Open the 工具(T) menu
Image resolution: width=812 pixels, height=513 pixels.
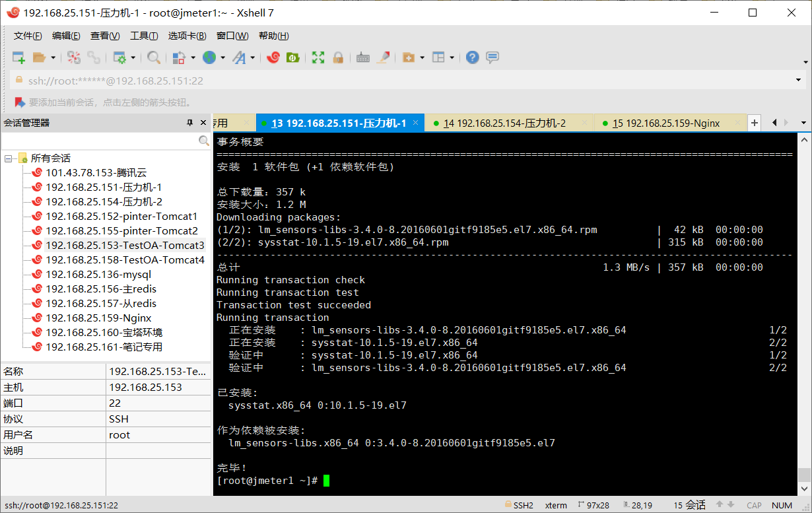coord(144,36)
